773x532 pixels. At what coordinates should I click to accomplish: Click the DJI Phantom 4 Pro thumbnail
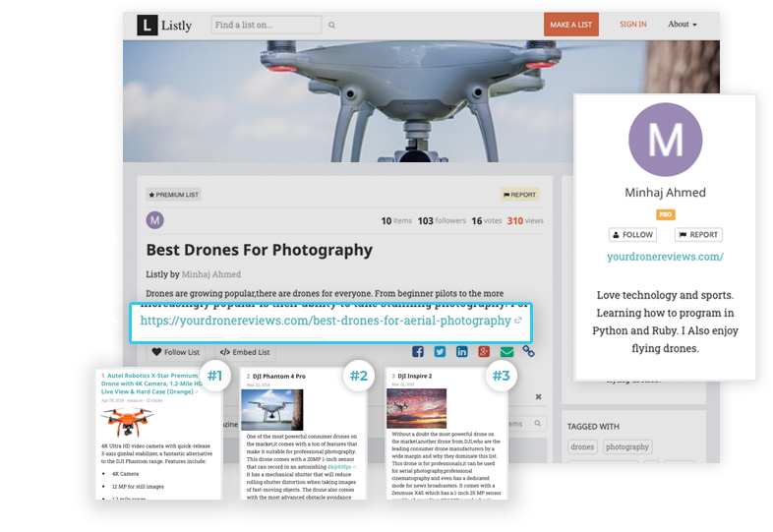point(272,410)
